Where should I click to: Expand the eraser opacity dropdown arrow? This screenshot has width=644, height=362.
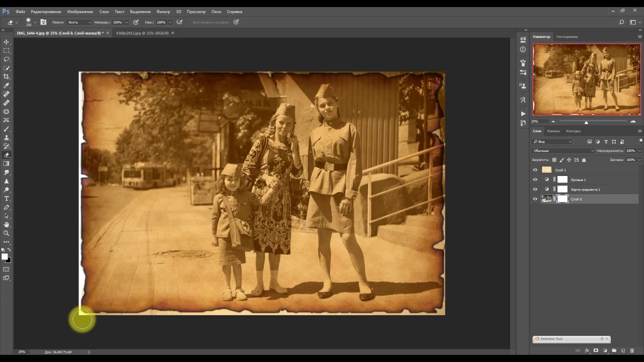click(126, 22)
